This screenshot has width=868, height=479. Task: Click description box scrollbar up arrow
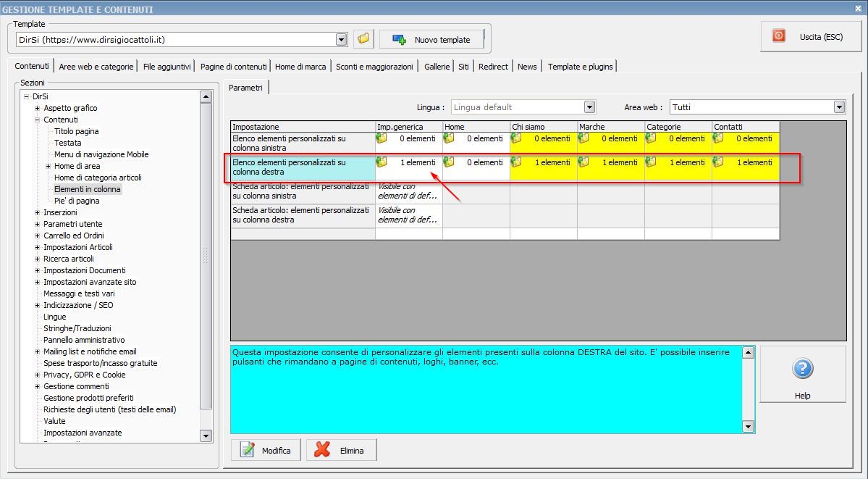tap(749, 352)
